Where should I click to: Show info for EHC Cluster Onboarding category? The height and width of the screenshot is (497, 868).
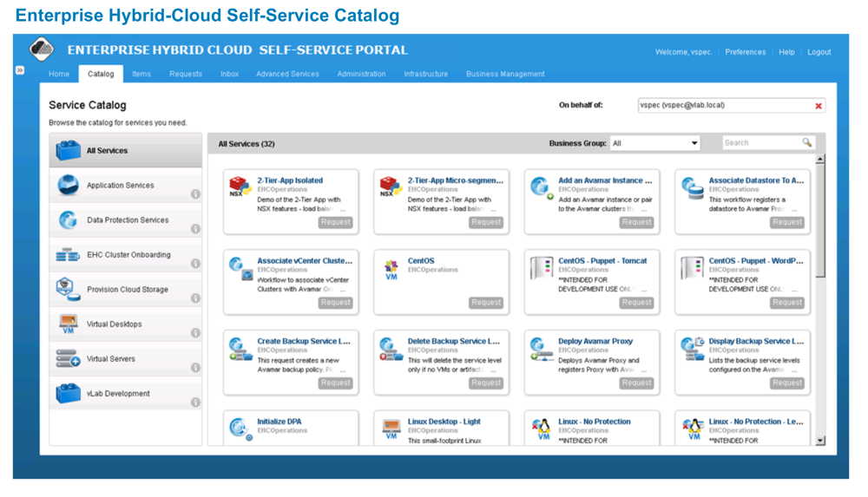(195, 264)
